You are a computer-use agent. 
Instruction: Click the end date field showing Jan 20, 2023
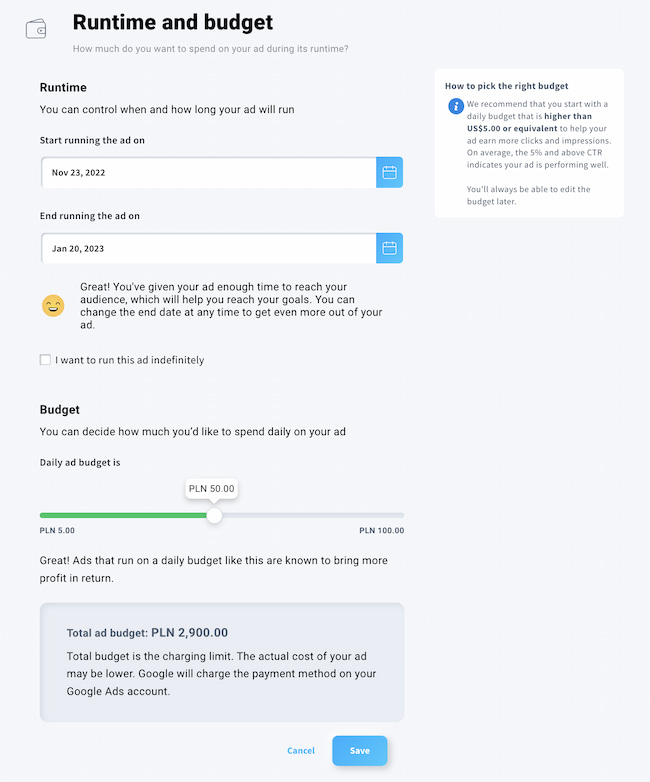pos(209,248)
